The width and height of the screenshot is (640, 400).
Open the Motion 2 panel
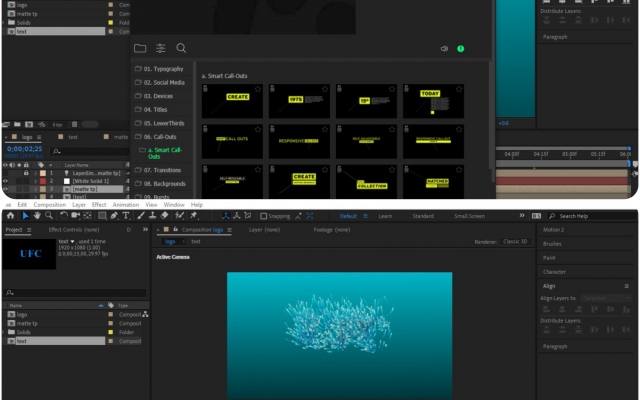point(553,230)
